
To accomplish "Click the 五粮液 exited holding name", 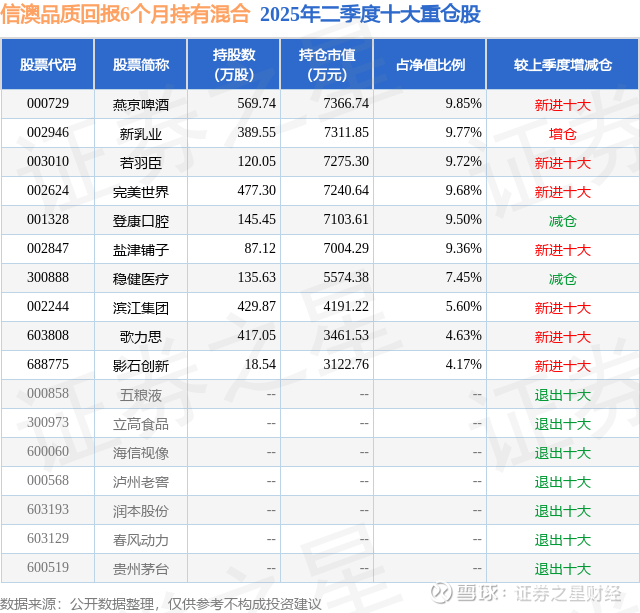I will tap(141, 395).
